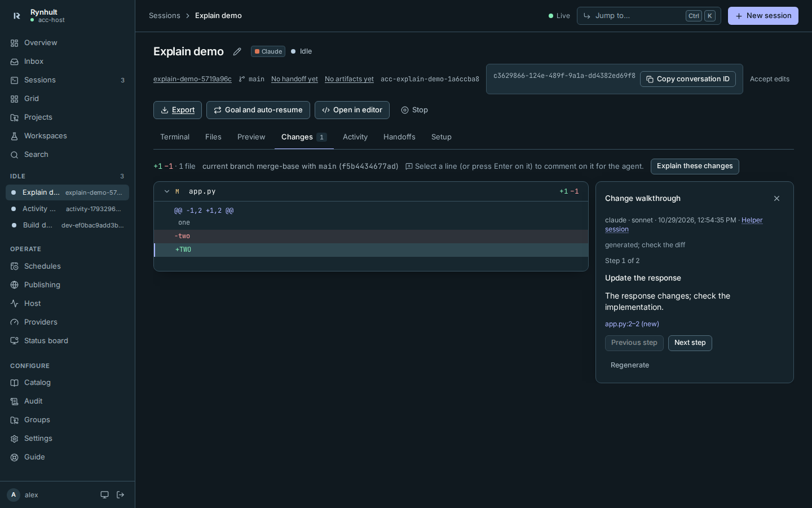
Task: Open the Host page
Action: [x=68, y=304]
